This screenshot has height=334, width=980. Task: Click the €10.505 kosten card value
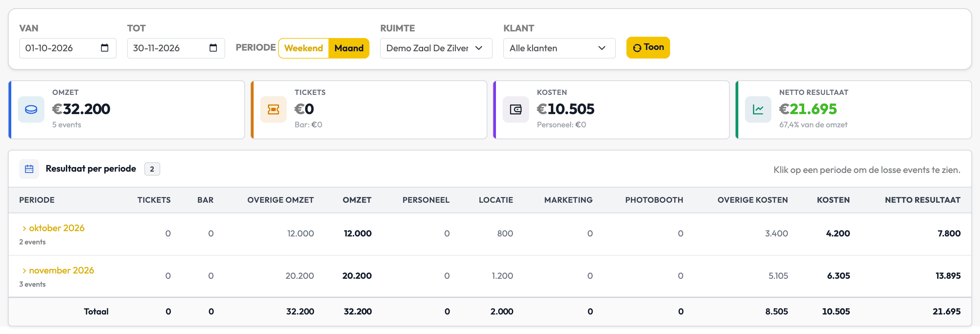point(565,109)
